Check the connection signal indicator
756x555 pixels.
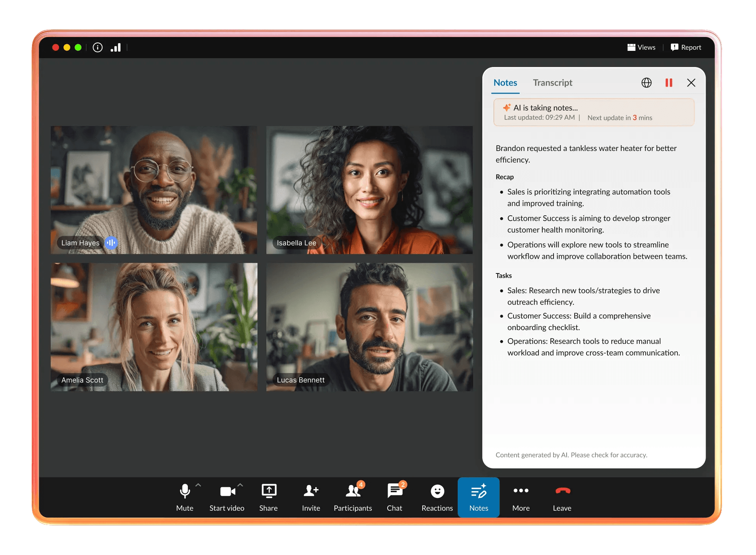pyautogui.click(x=116, y=47)
